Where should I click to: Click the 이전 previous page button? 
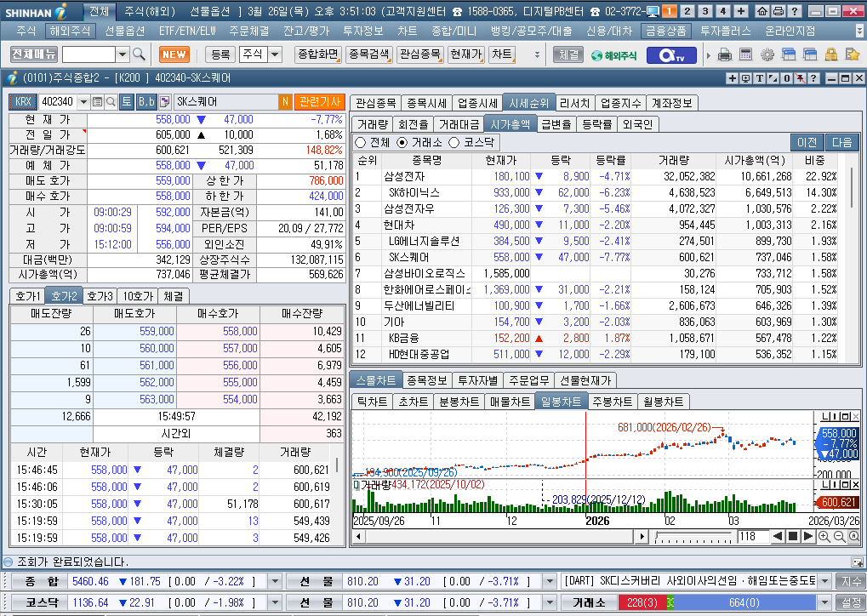point(807,143)
